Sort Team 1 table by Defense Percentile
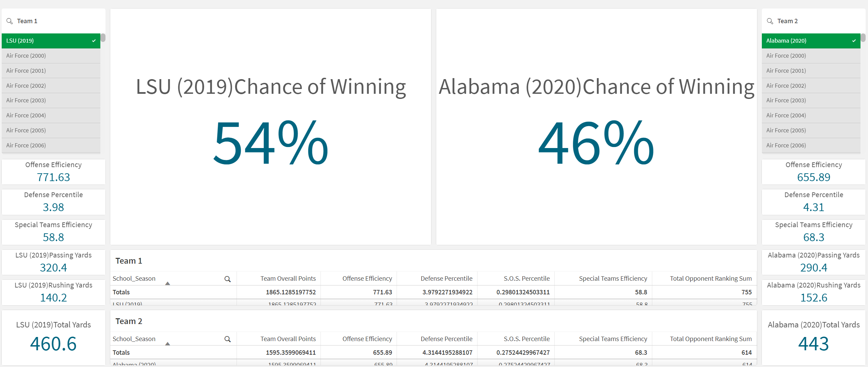Screen dimensions: 868x367 (446, 279)
